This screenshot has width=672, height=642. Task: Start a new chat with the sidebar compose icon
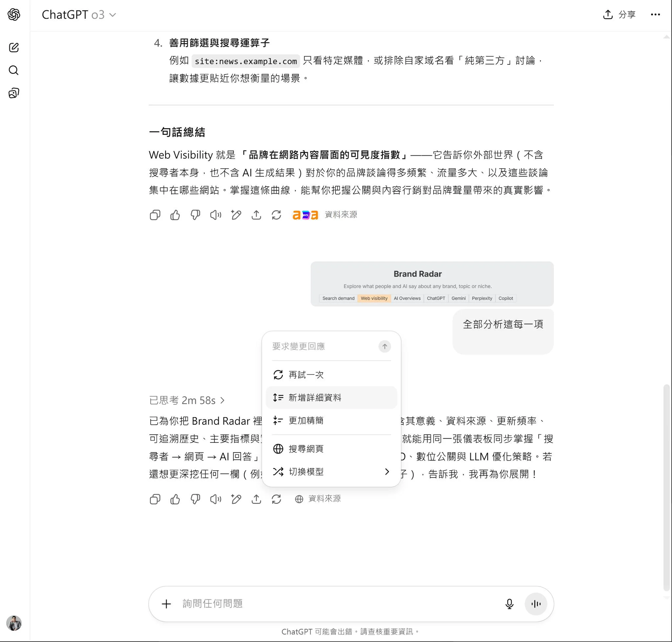(x=14, y=47)
